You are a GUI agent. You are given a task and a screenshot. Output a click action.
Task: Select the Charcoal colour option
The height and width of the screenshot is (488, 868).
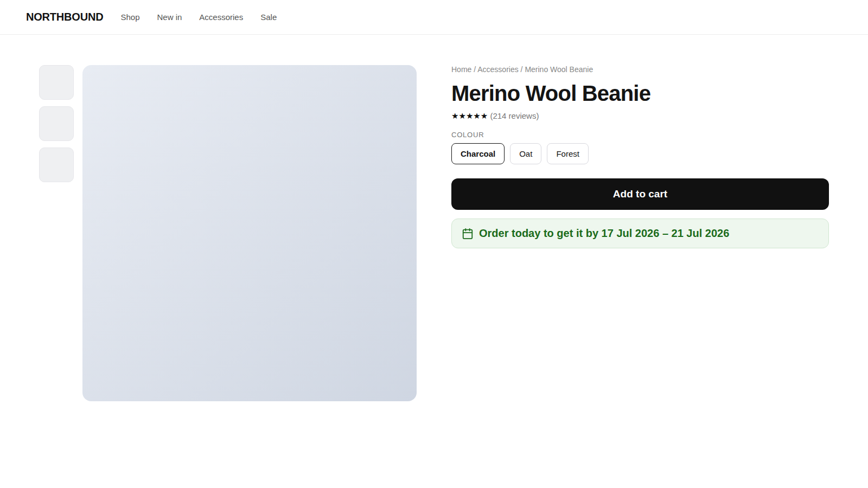[478, 154]
